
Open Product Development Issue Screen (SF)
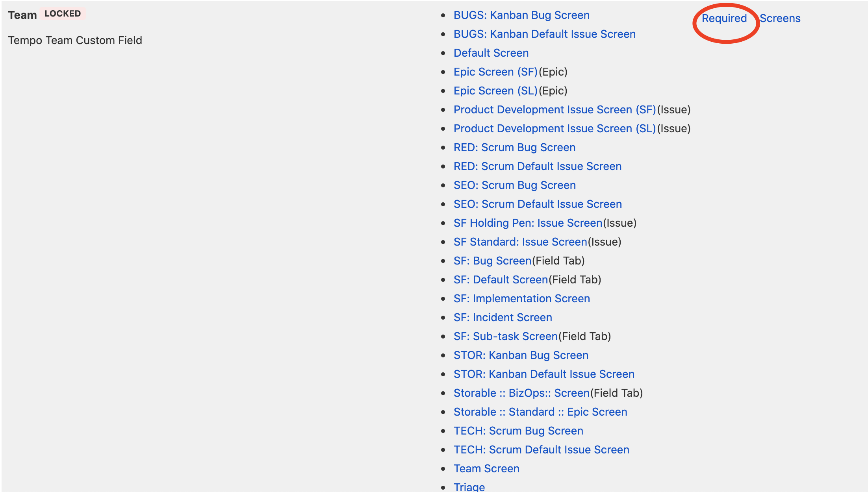[x=555, y=110]
